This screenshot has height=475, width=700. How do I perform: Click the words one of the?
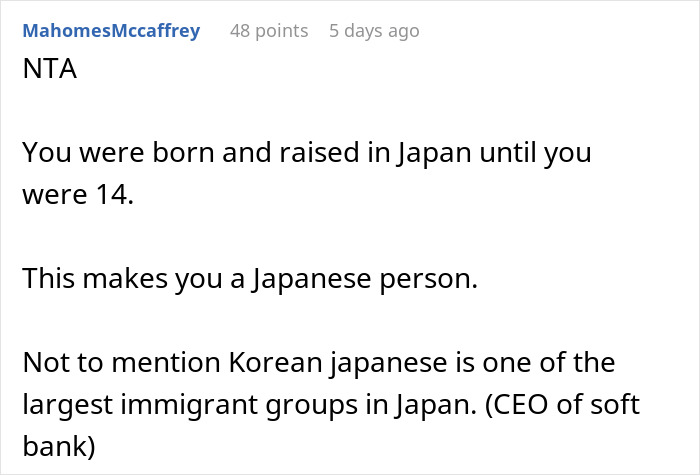click(x=557, y=363)
